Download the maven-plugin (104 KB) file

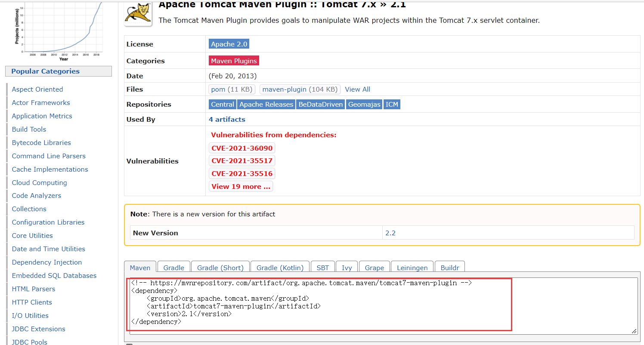pyautogui.click(x=300, y=89)
